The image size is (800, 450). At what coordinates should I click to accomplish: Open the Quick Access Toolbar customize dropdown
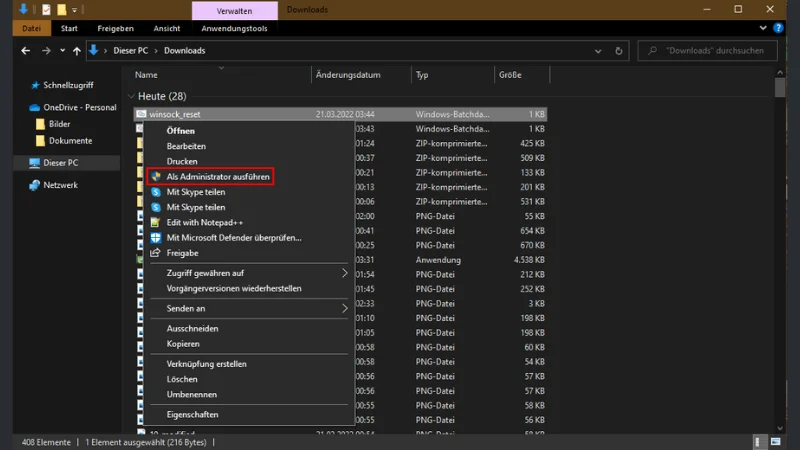tap(74, 10)
